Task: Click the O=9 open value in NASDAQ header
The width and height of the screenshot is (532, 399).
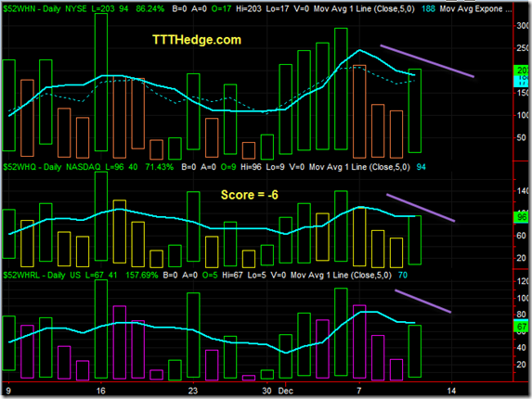Action: point(228,167)
